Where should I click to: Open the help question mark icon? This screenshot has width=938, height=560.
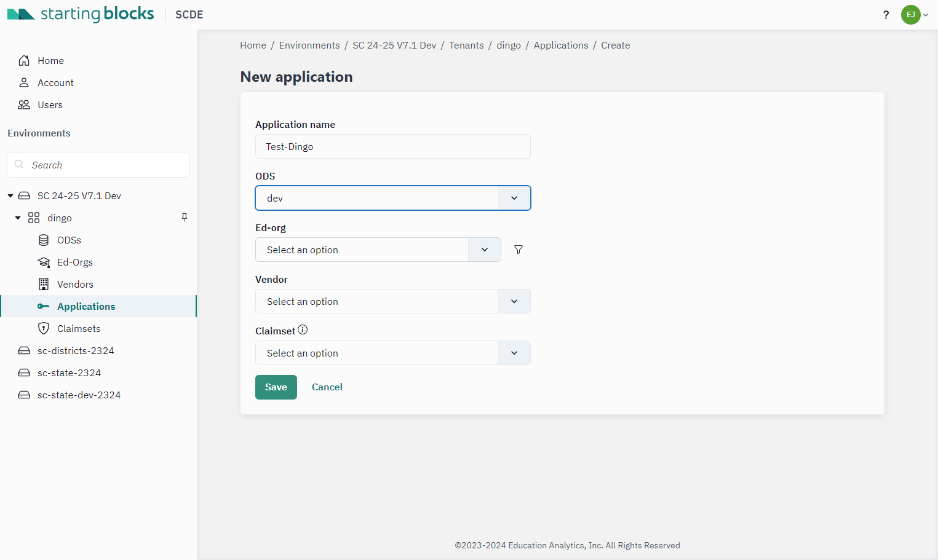[x=886, y=15]
